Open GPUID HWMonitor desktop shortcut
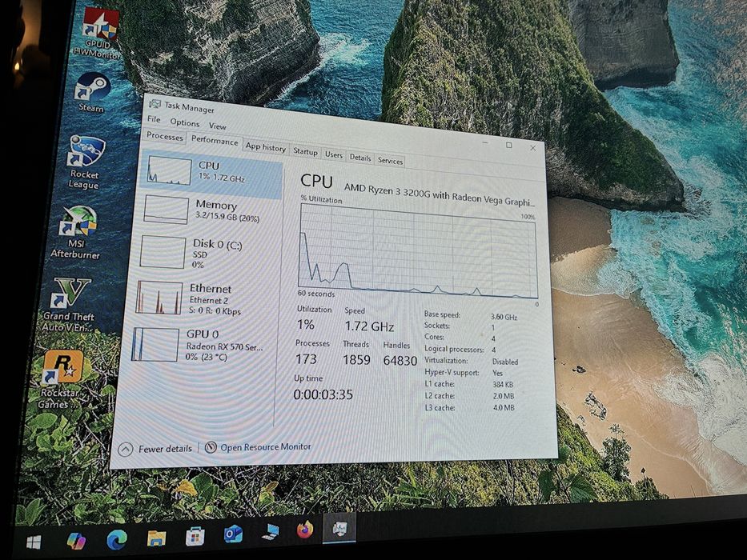Viewport: 747px width, 560px height. (x=99, y=32)
